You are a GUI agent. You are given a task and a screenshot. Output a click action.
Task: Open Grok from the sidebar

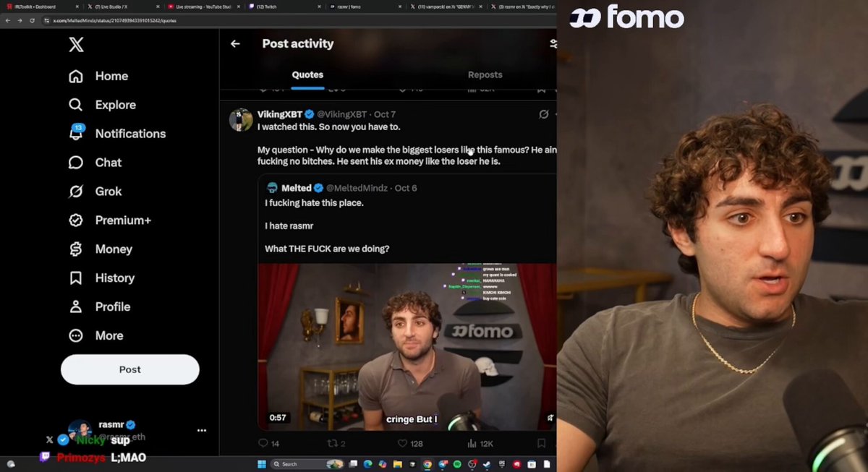[x=95, y=192]
